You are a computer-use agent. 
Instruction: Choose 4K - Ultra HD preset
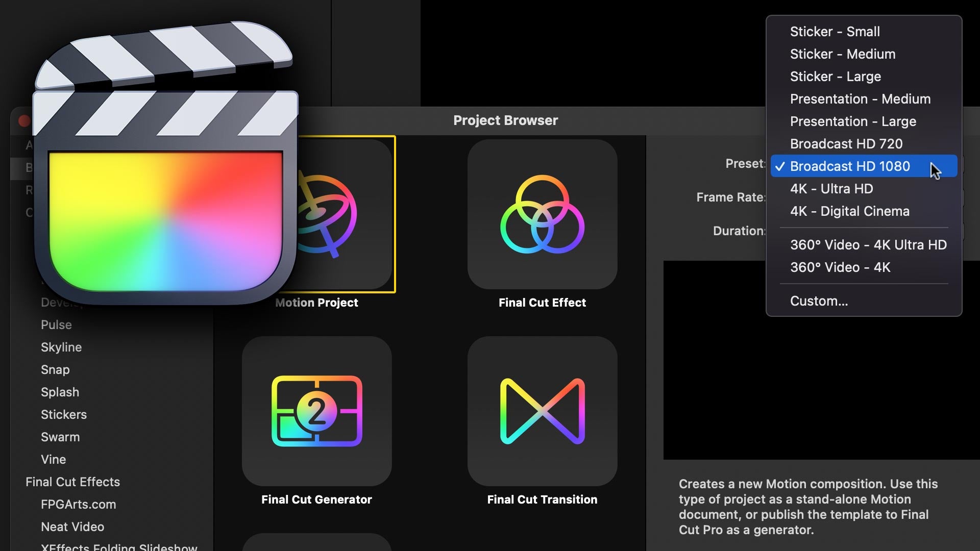pos(831,189)
